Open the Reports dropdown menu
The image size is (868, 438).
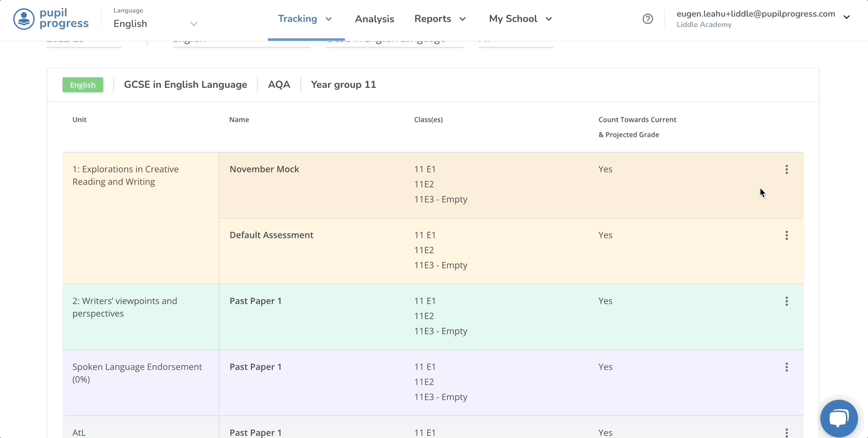pos(440,19)
